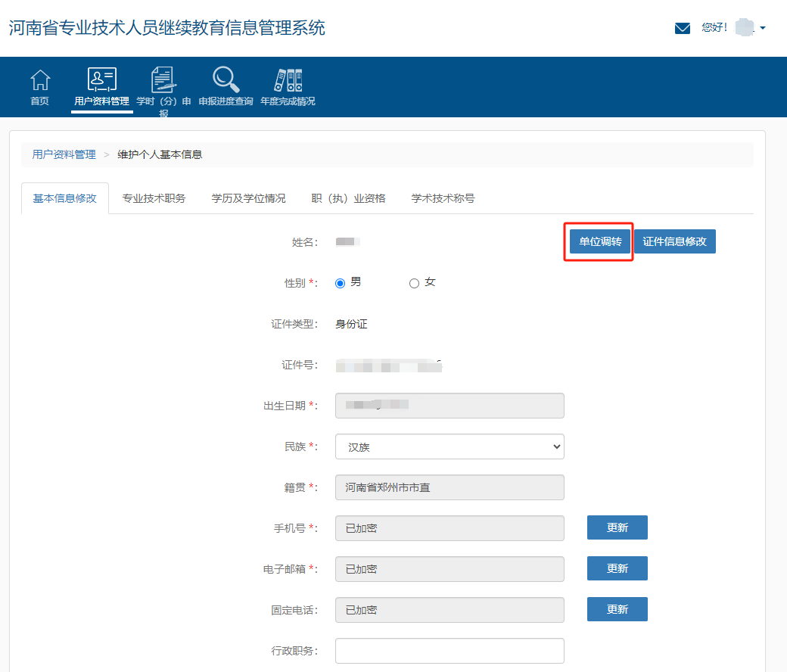Click the user avatar at top right
The width and height of the screenshot is (787, 672).
(x=744, y=28)
